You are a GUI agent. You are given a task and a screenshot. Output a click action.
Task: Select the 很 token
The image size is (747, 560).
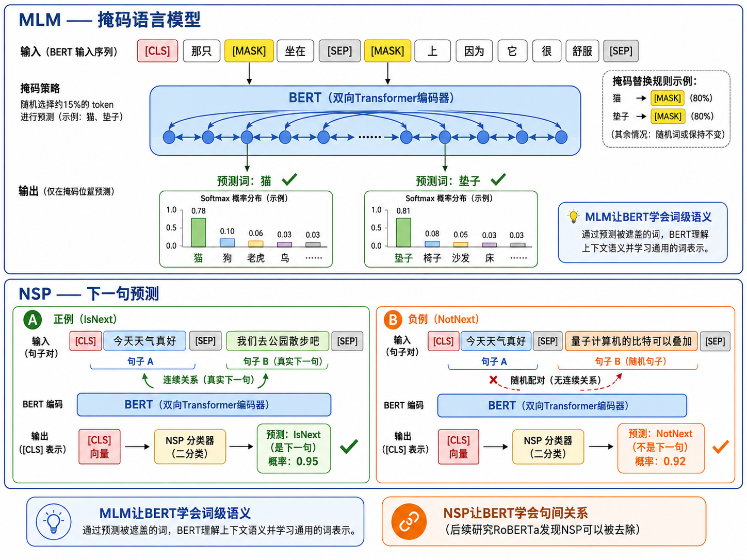pos(547,51)
